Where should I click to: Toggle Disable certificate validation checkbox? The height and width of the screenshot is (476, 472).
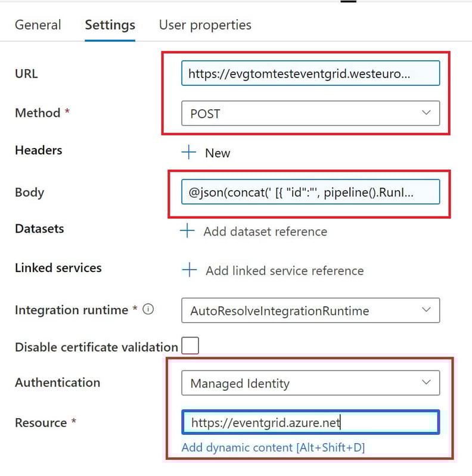190,346
